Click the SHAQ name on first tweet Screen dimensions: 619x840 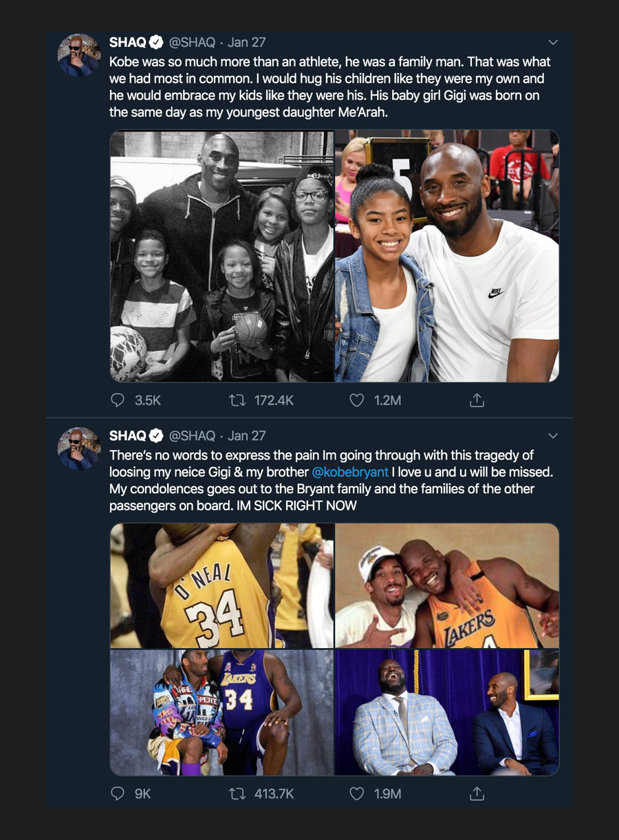(128, 43)
